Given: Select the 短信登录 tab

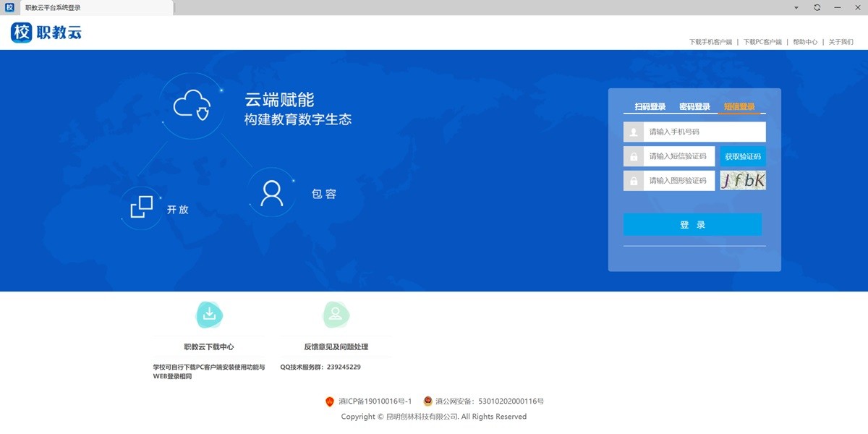Looking at the screenshot, I should point(739,107).
